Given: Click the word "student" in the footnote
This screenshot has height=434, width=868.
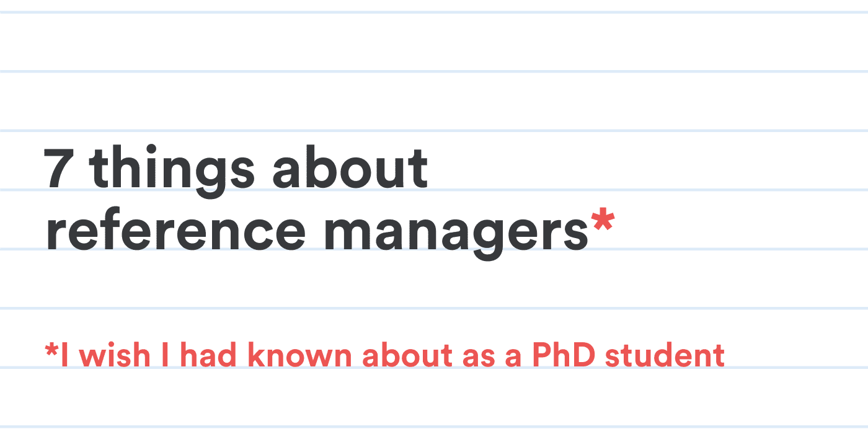Looking at the screenshot, I should (665, 356).
